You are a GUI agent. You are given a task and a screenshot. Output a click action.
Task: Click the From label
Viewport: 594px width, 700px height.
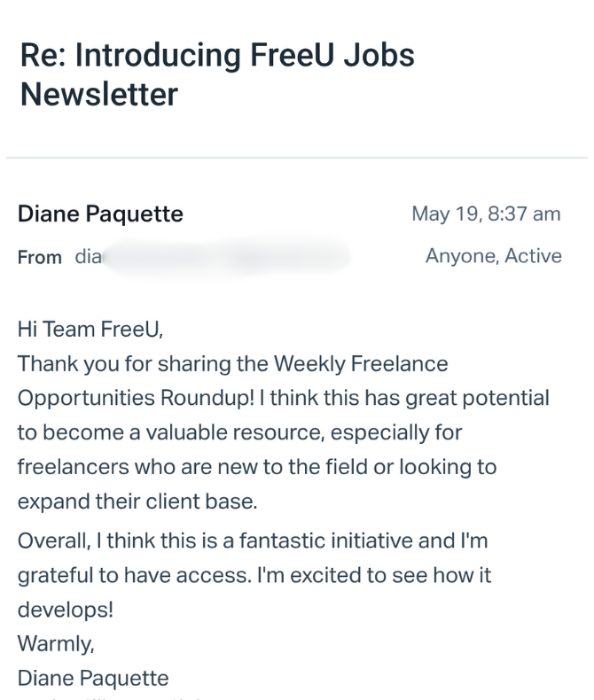click(40, 258)
